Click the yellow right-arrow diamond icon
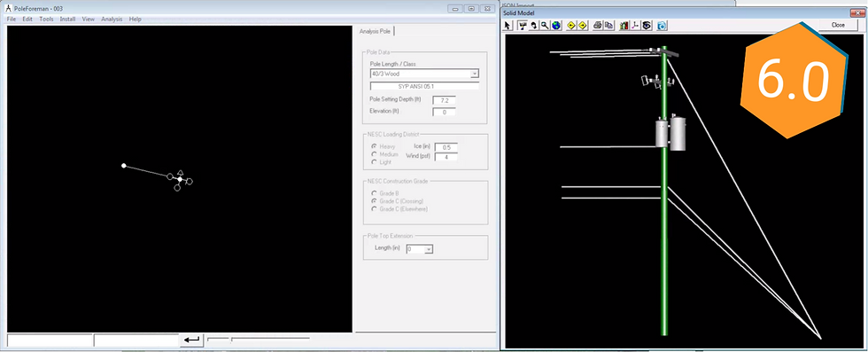 pos(583,26)
